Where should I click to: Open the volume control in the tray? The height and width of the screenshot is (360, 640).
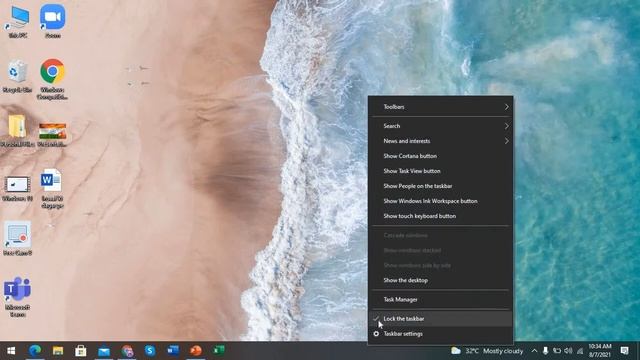568,351
